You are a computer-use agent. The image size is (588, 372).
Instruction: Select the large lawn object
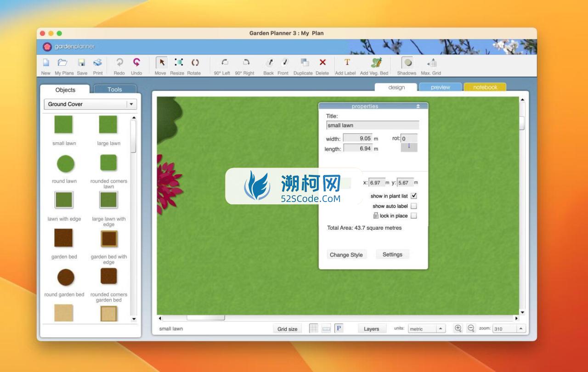(x=108, y=124)
